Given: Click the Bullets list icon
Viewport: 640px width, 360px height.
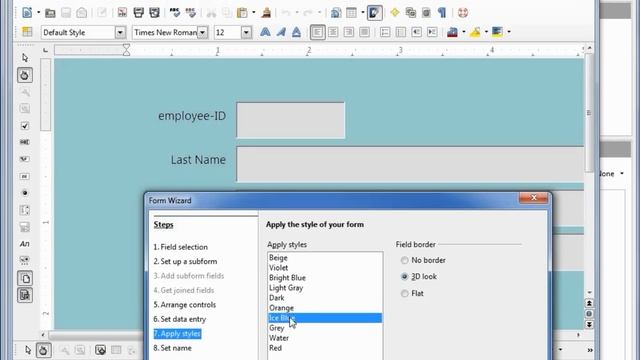Looking at the screenshot, I should 400,32.
